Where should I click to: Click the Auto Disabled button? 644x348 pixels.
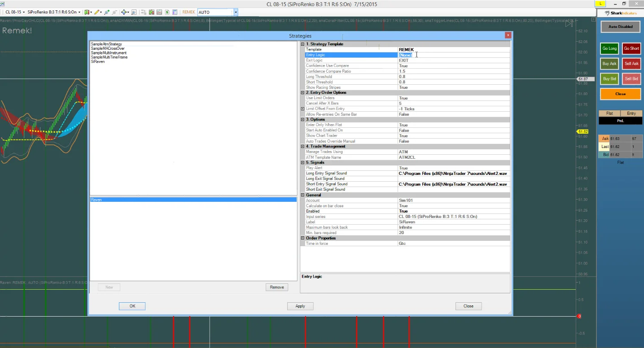coord(621,26)
